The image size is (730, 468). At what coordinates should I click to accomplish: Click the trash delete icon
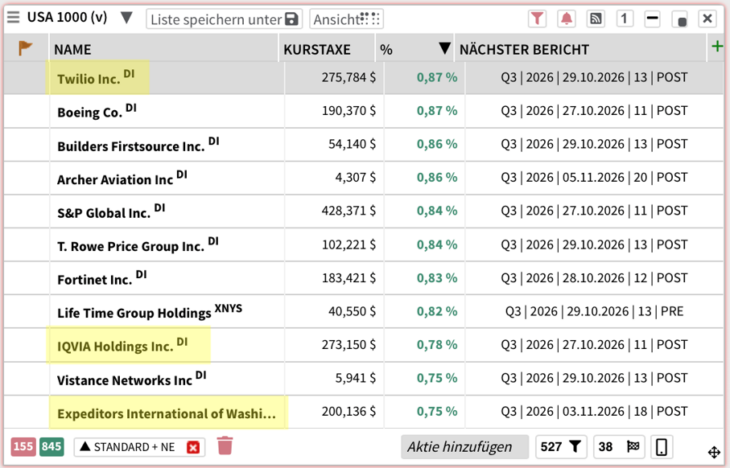point(225,446)
